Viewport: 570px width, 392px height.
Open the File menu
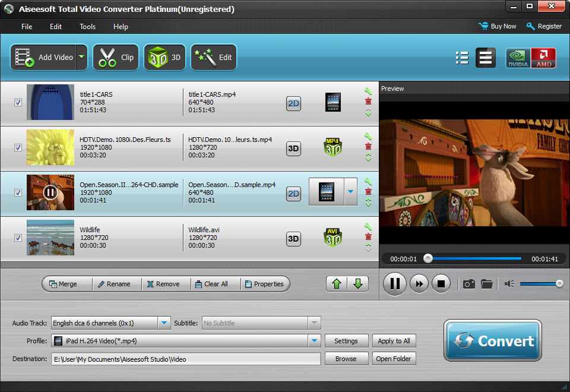(x=27, y=27)
